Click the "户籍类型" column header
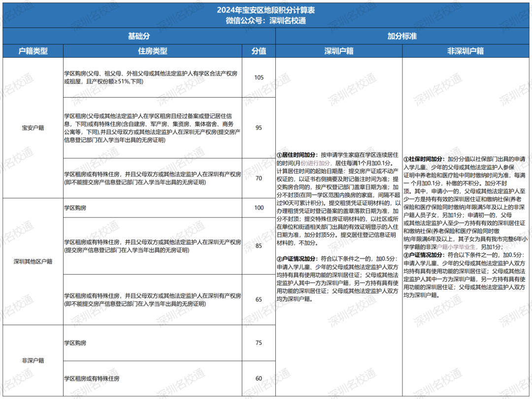Image resolution: width=532 pixels, height=399 pixels. point(33,51)
